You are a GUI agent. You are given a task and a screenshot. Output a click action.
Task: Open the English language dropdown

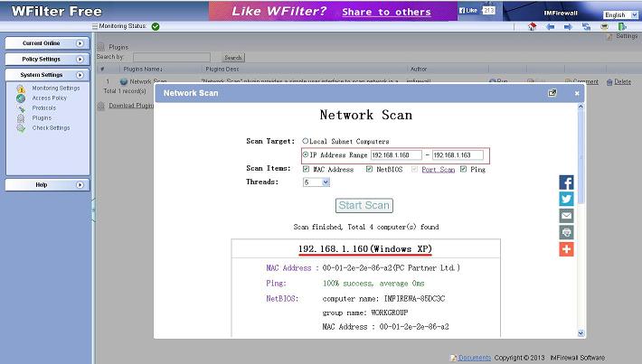pyautogui.click(x=620, y=15)
